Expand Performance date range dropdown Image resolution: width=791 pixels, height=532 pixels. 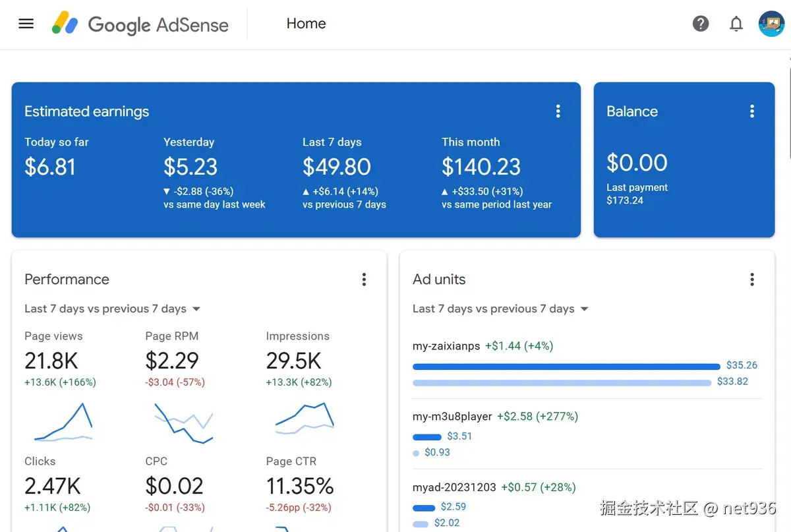coord(112,309)
